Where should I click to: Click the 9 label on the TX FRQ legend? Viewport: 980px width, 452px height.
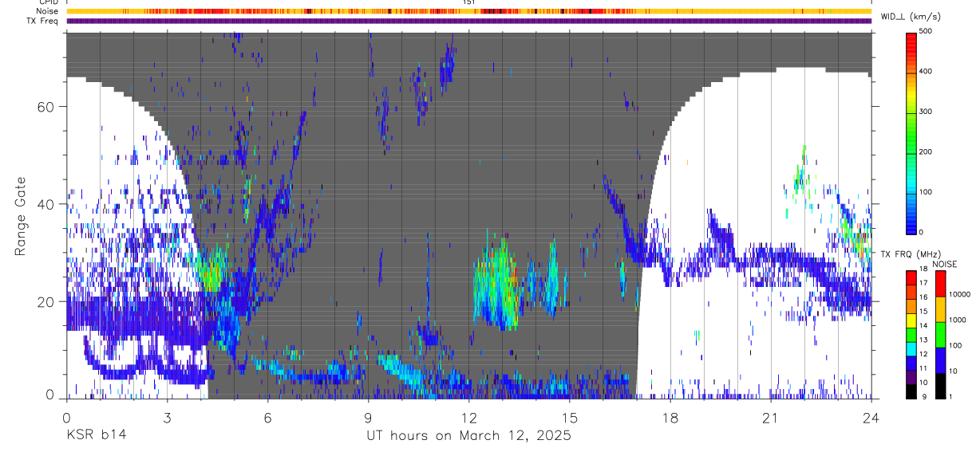point(923,397)
